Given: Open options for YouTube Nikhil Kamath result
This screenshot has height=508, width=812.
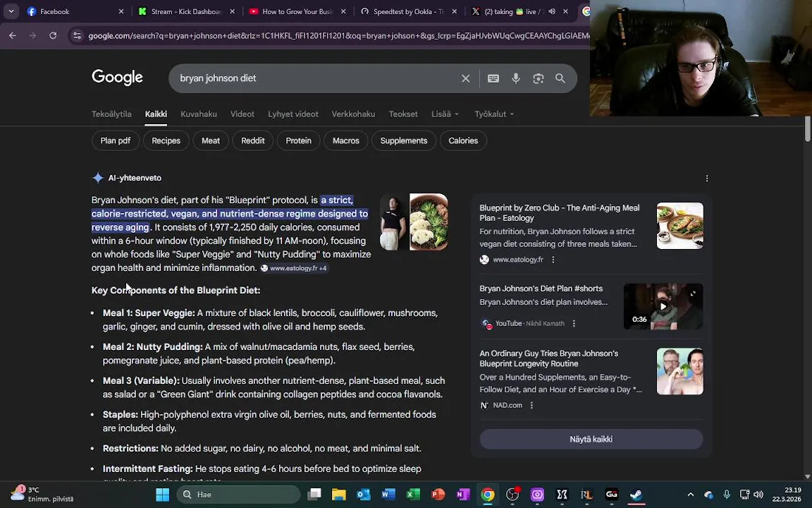Looking at the screenshot, I should pyautogui.click(x=574, y=323).
